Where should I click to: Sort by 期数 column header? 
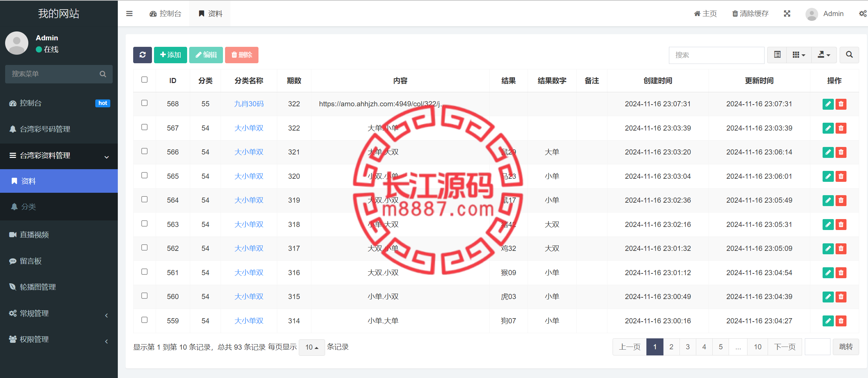(x=294, y=81)
